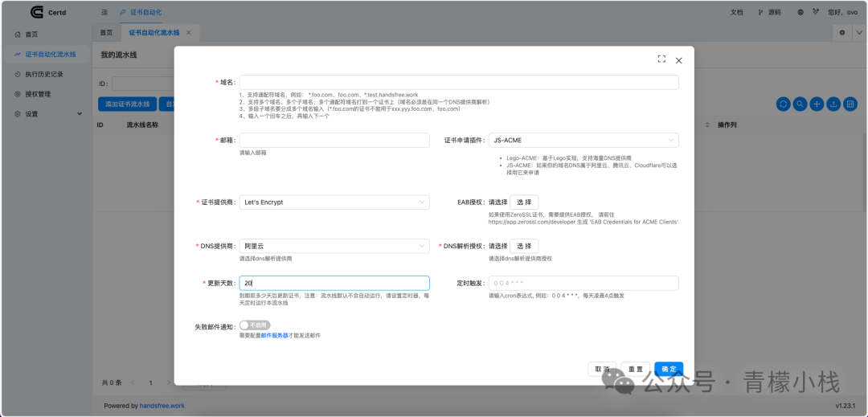Switch to the 首页 page tab
This screenshot has height=417, width=868.
(106, 33)
